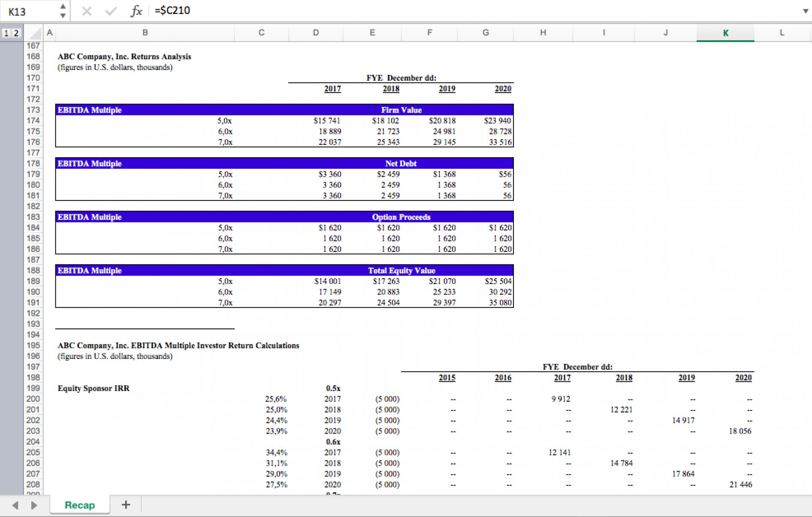Click the confirm entry checkmark icon

[x=111, y=11]
